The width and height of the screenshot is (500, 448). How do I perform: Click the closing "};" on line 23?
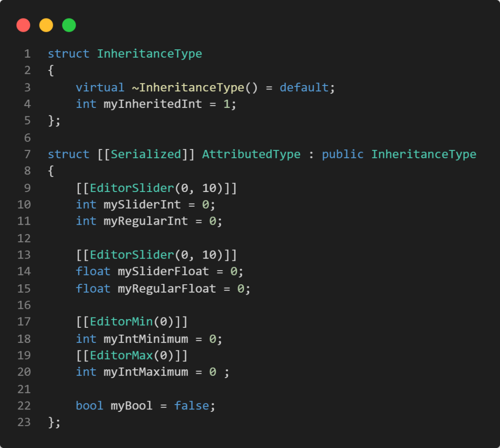coord(54,423)
